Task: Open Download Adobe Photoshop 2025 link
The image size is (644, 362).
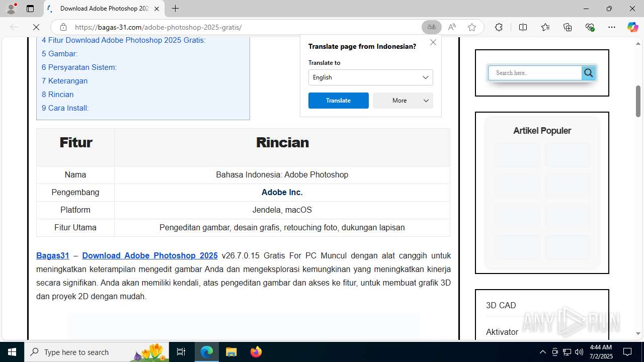Action: pos(150,255)
